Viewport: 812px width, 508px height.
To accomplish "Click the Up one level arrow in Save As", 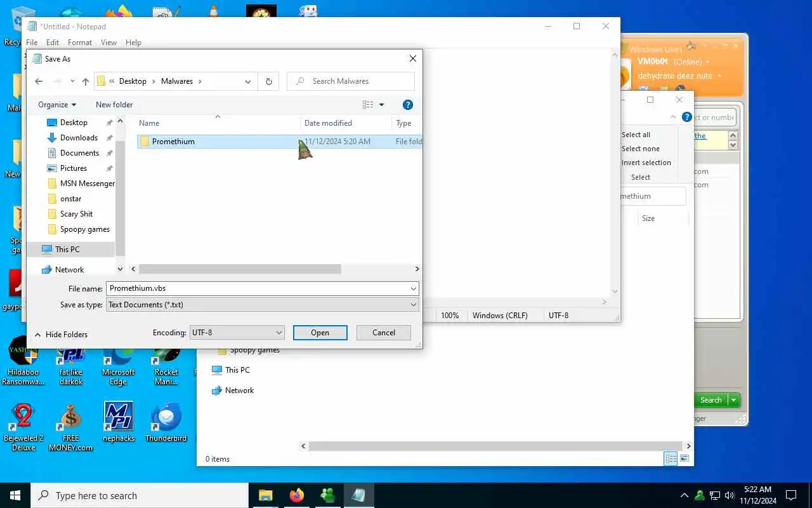I will pos(86,81).
